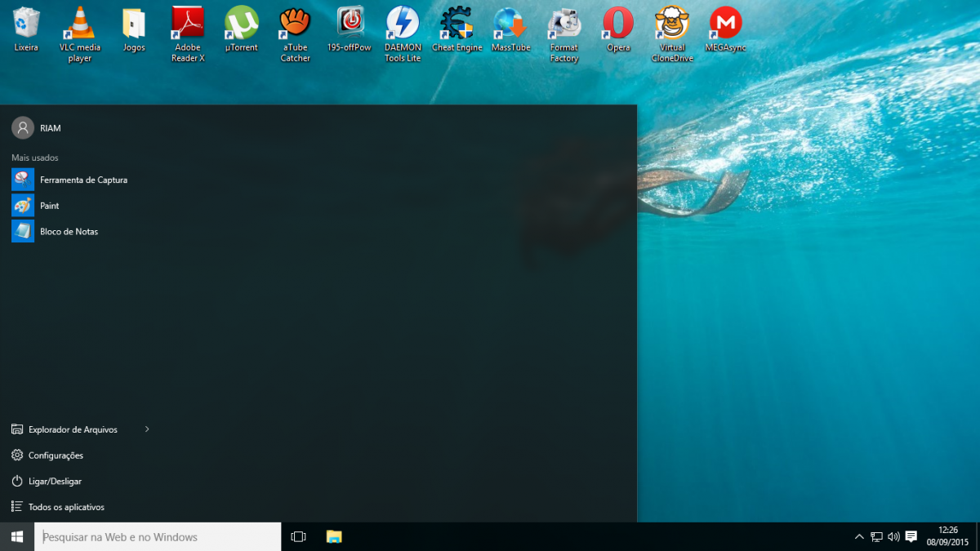Open Format Factory shortcut
This screenshot has width=980, height=551.
(x=564, y=34)
